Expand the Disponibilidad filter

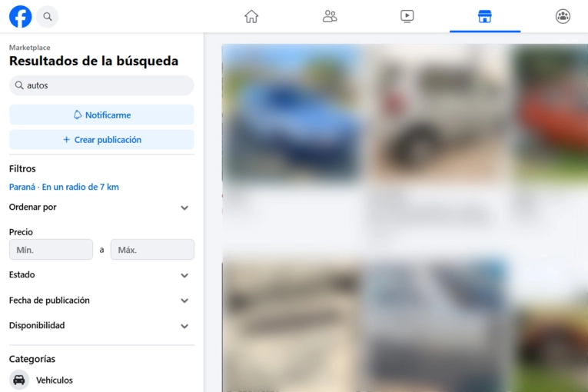(x=99, y=326)
